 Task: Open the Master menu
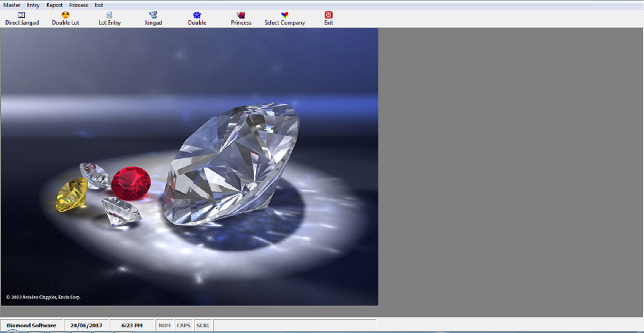(x=12, y=5)
